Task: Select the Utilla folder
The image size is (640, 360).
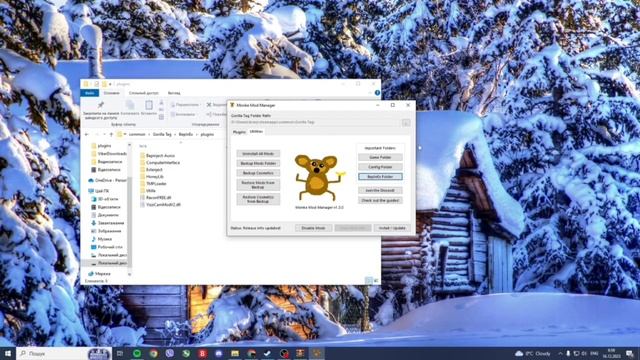Action: click(x=148, y=191)
